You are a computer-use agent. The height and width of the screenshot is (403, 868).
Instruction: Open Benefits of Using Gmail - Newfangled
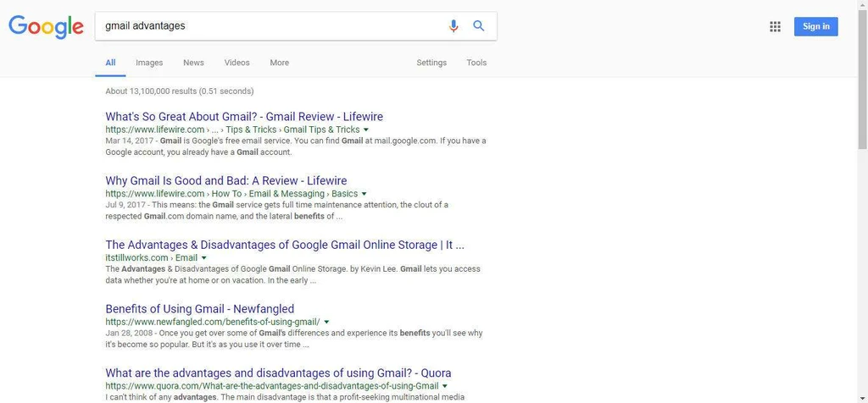pyautogui.click(x=200, y=309)
